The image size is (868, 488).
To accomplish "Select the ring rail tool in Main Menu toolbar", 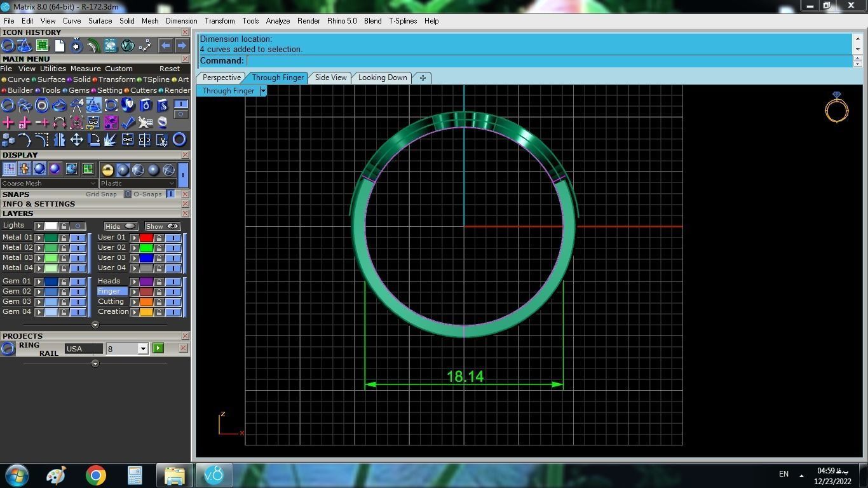I will point(8,105).
